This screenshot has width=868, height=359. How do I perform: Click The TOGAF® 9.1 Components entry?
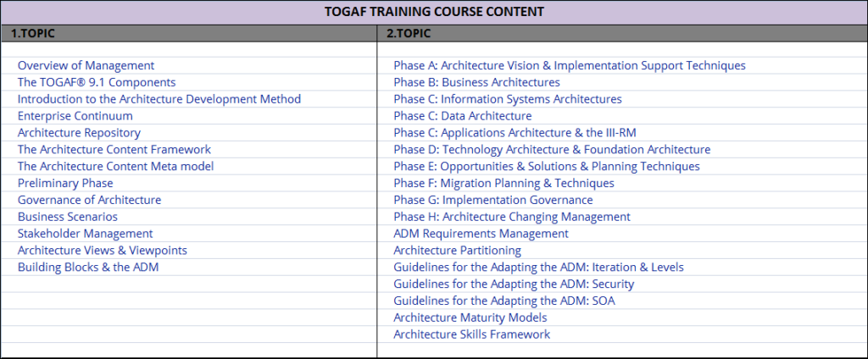97,82
